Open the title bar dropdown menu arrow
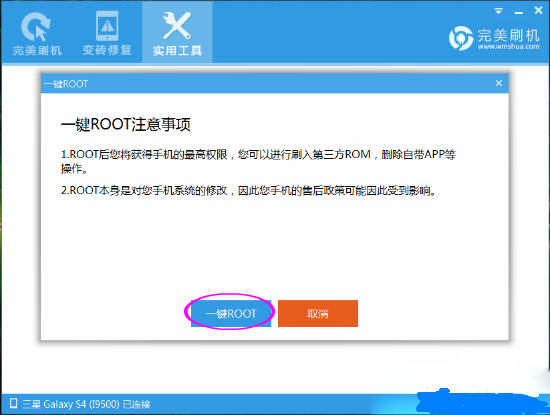This screenshot has height=415, width=550. pos(498,11)
